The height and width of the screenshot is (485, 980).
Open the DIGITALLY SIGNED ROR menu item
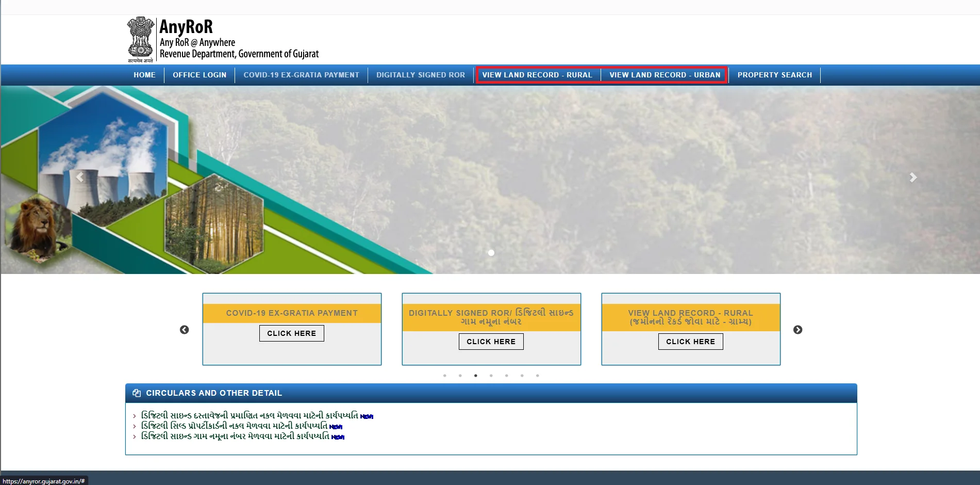420,75
